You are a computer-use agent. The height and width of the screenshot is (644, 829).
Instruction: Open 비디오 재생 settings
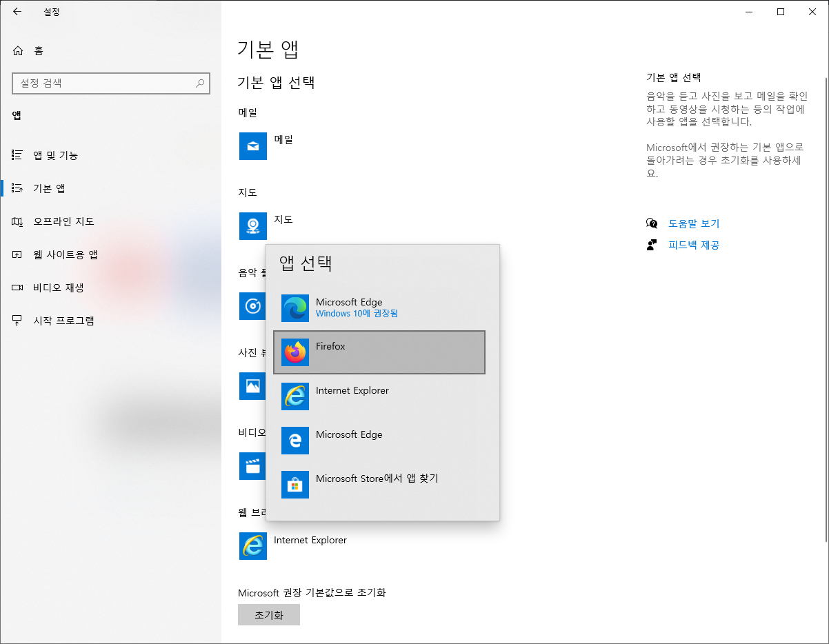(x=110, y=288)
